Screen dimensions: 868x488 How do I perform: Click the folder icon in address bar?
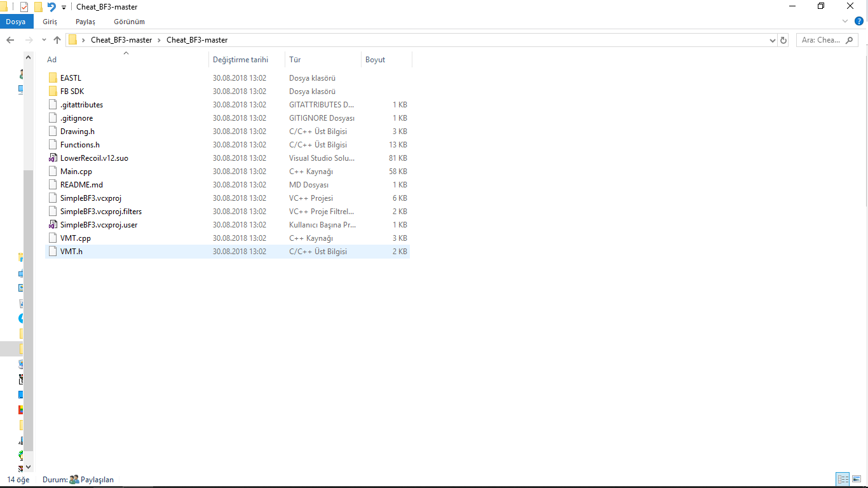pos(72,40)
